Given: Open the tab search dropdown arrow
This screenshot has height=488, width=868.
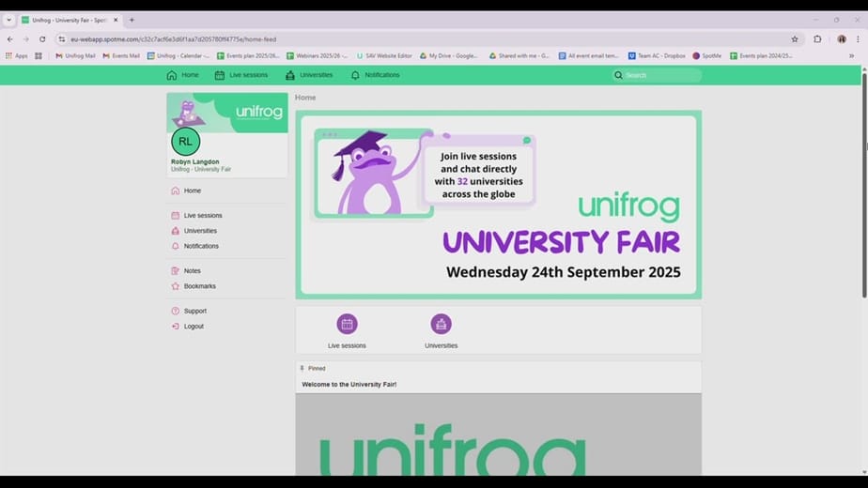Looking at the screenshot, I should pos(8,20).
